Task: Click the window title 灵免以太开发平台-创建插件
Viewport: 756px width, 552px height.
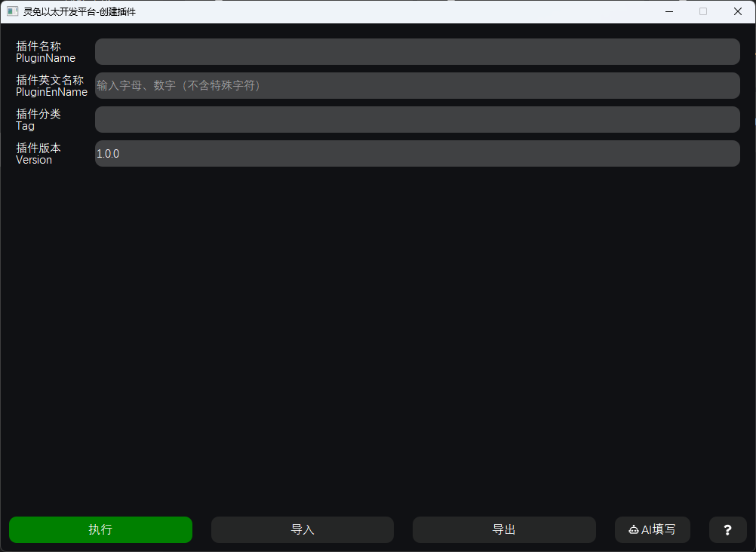Action: pos(80,11)
